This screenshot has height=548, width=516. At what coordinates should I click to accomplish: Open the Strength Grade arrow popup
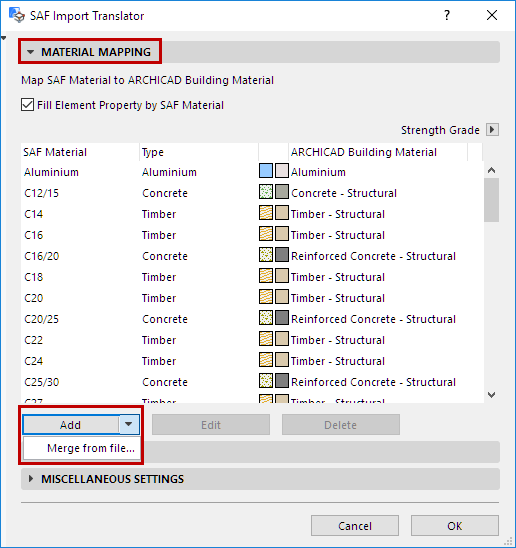pyautogui.click(x=492, y=130)
